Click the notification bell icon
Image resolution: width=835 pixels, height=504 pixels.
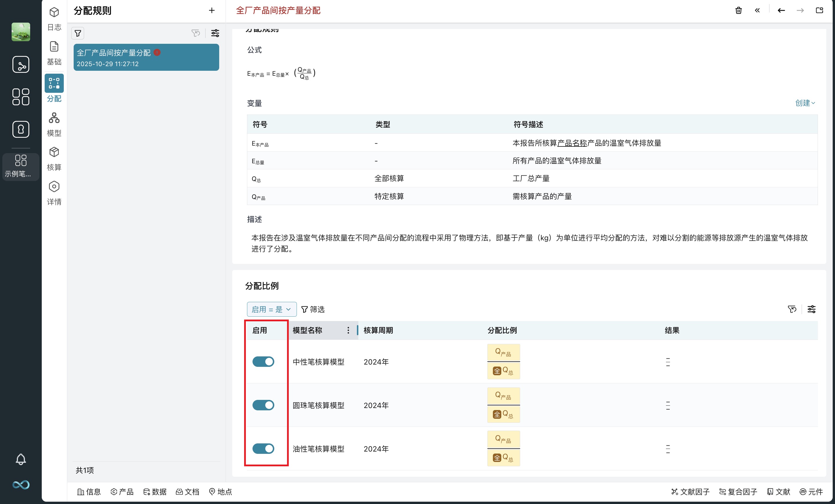click(21, 459)
